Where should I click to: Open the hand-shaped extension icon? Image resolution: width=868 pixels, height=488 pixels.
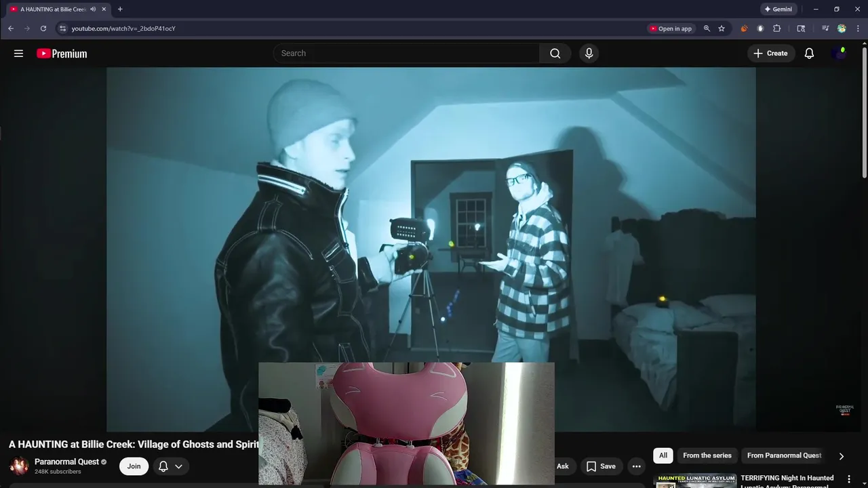[x=760, y=28]
